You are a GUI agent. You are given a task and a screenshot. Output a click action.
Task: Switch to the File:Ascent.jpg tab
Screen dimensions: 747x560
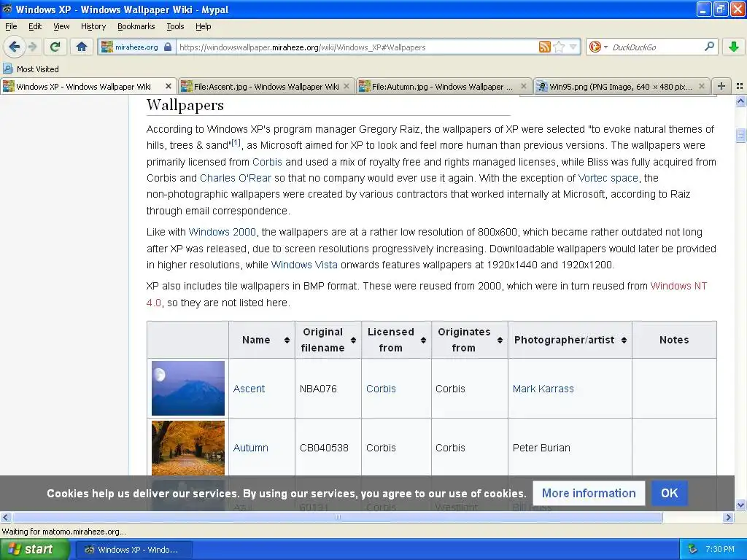(266, 86)
